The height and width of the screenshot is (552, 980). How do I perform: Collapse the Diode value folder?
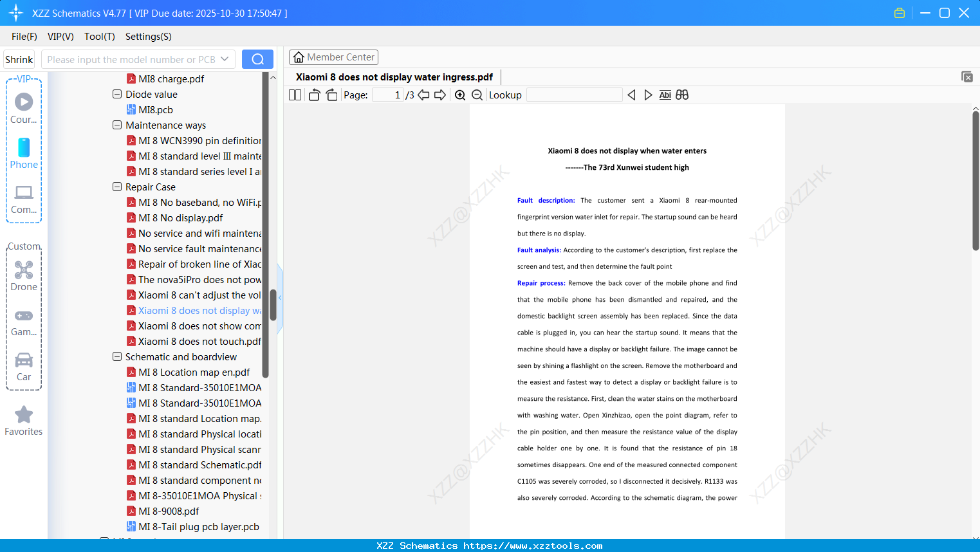(x=117, y=94)
